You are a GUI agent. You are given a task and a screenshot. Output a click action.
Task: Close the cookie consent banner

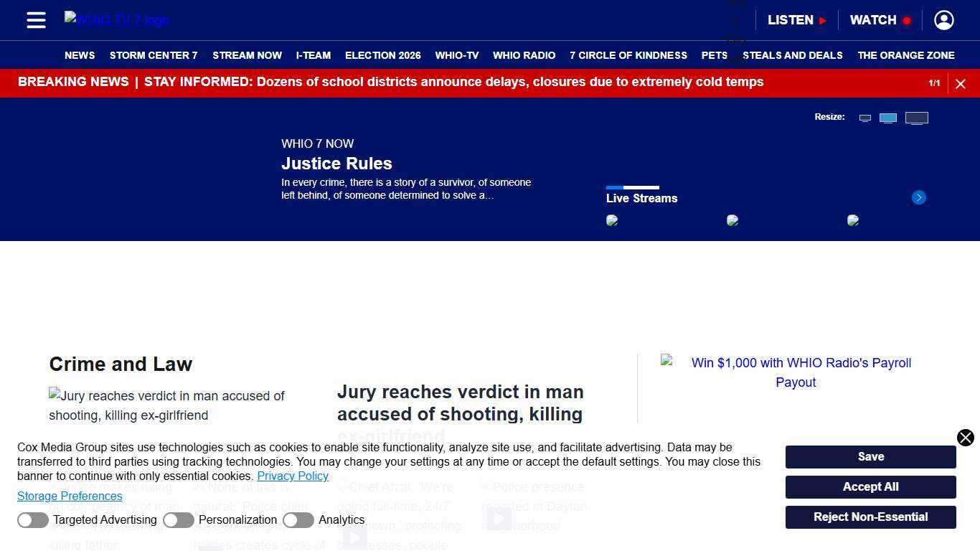click(966, 438)
